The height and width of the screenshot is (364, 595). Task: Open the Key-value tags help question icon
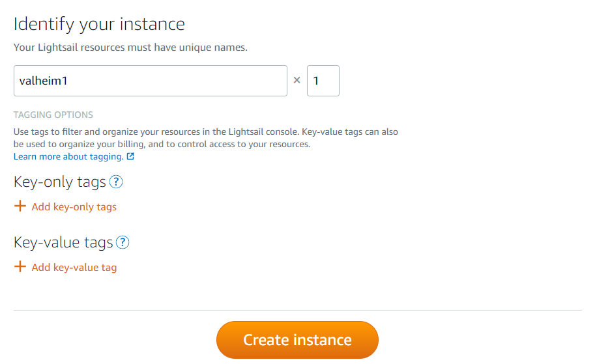[x=123, y=242]
